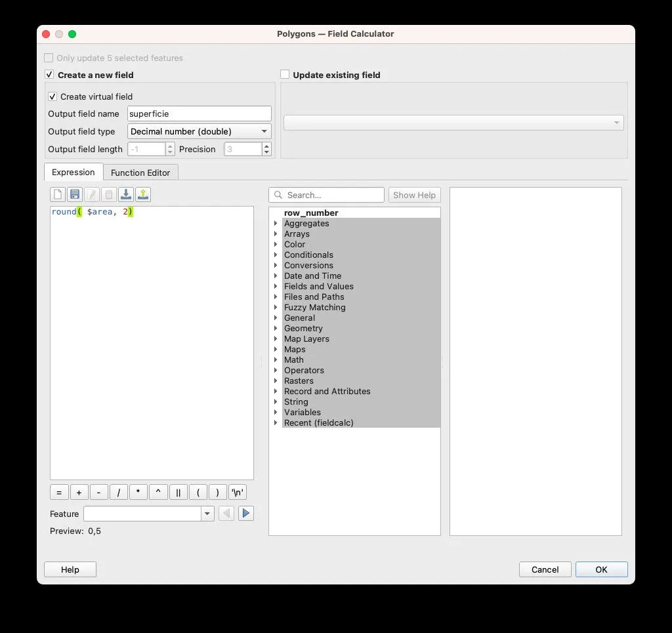Disable the Create virtual field checkbox
This screenshot has width=672, height=633.
coord(52,96)
